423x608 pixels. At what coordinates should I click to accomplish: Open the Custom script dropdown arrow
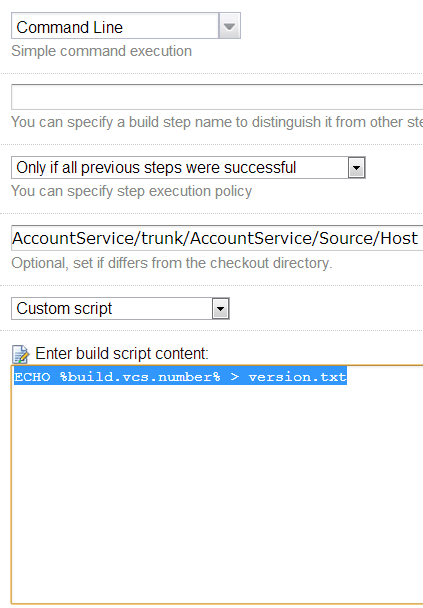221,309
